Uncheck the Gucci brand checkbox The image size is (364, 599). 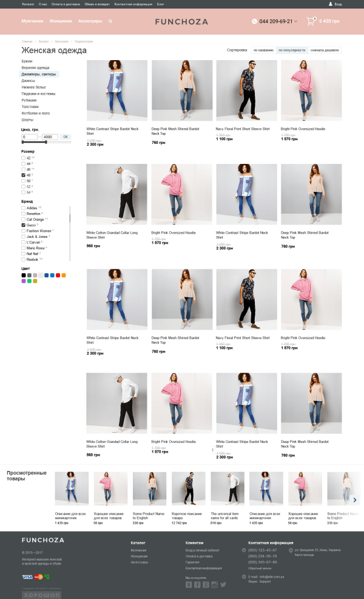[23, 225]
